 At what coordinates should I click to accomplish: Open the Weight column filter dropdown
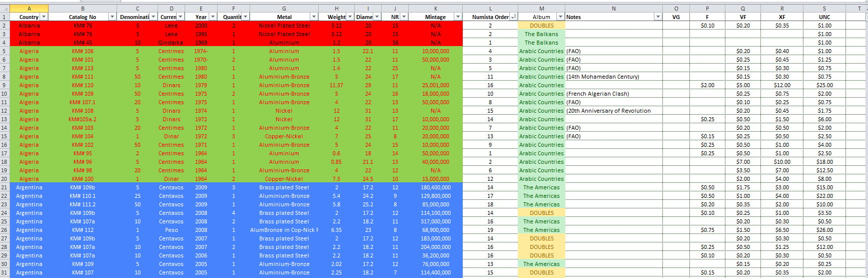pos(350,17)
